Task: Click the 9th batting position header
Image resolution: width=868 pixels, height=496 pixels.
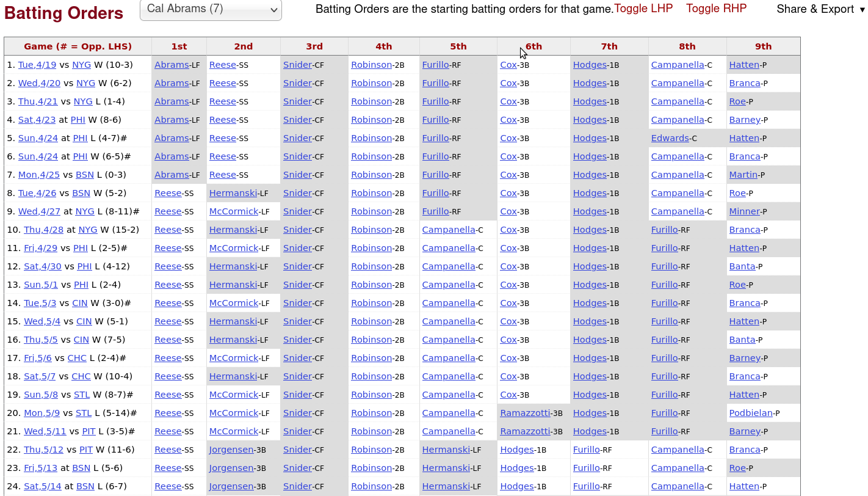Action: 763,46
